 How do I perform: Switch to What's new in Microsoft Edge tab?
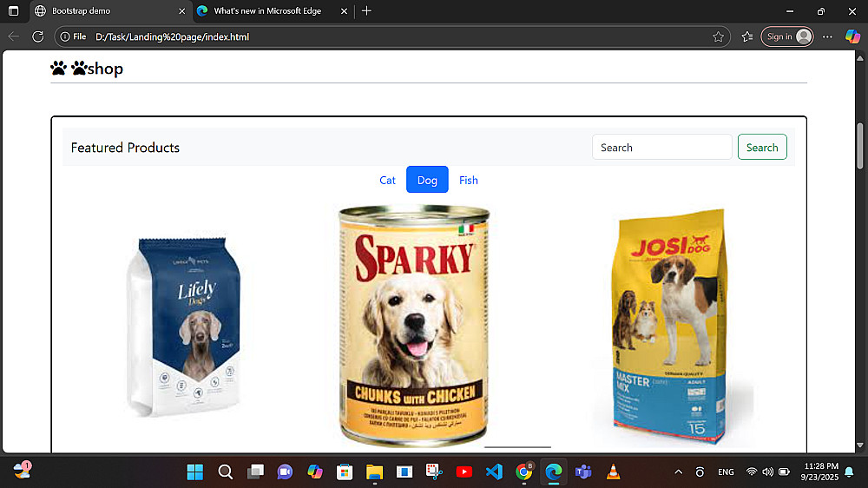[267, 11]
